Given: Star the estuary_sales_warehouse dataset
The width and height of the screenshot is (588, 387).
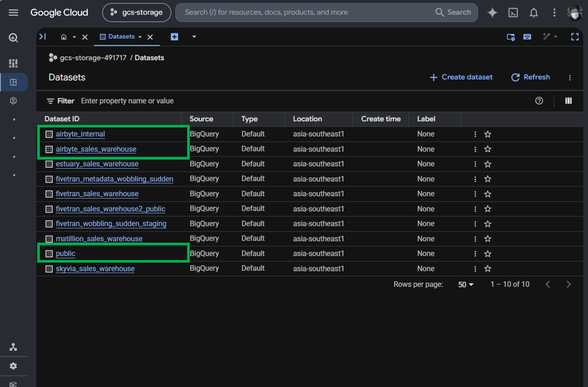Looking at the screenshot, I should 488,164.
